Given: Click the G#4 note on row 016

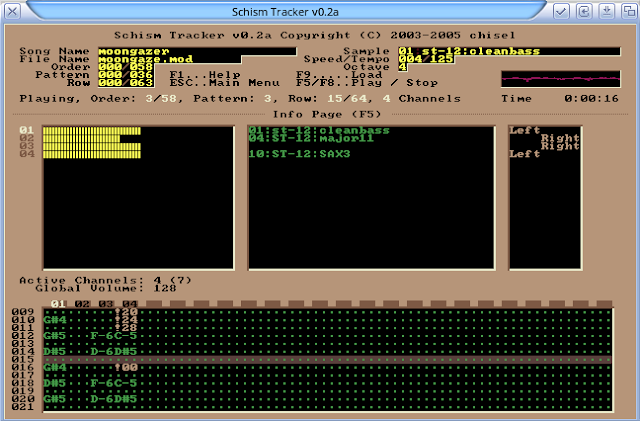Looking at the screenshot, I should (55, 368).
